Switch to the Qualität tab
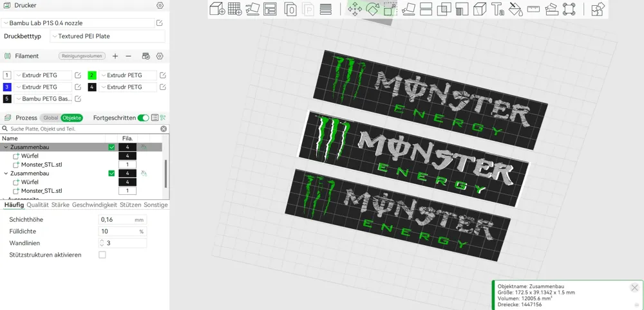 [x=38, y=205]
